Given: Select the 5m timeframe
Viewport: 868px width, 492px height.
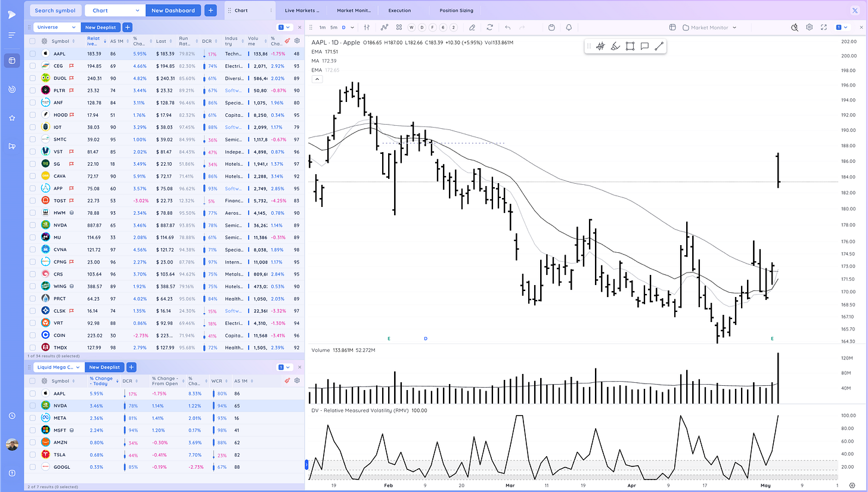Looking at the screenshot, I should 334,27.
